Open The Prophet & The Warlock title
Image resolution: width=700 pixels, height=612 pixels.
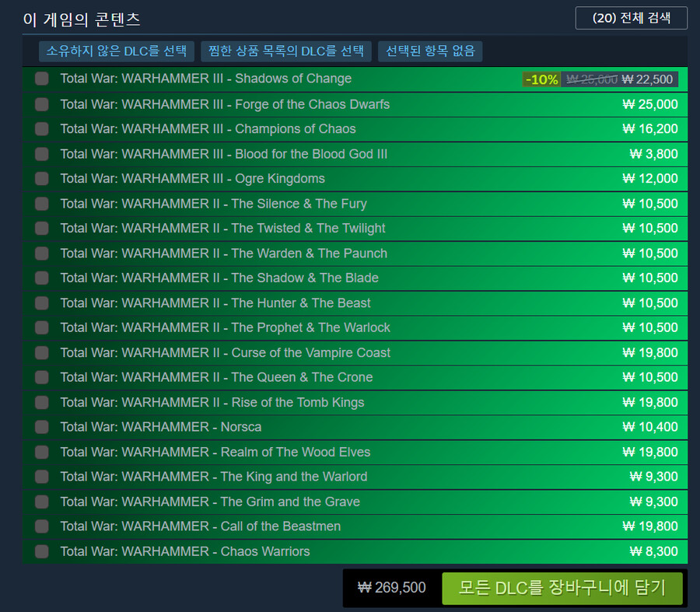tap(225, 327)
